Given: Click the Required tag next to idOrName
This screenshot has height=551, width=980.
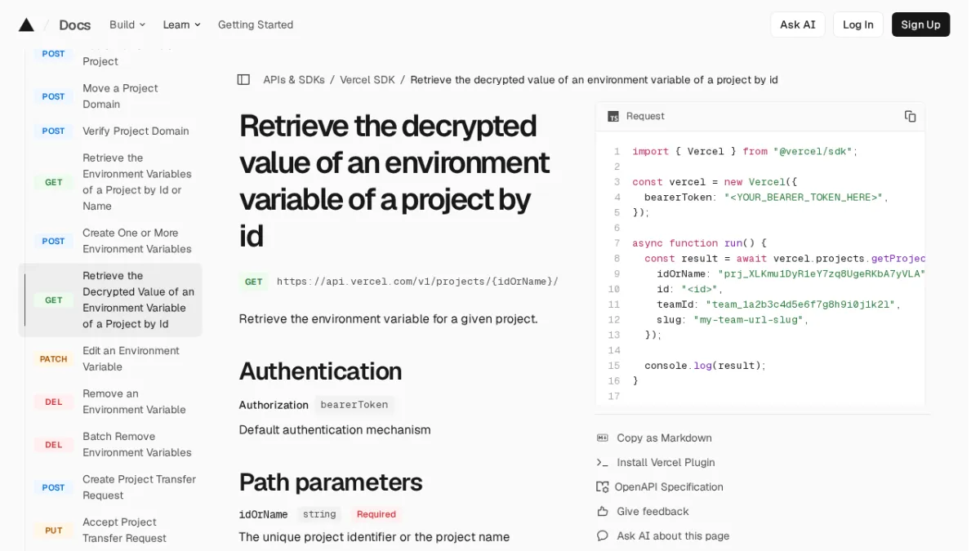Looking at the screenshot, I should click(376, 514).
